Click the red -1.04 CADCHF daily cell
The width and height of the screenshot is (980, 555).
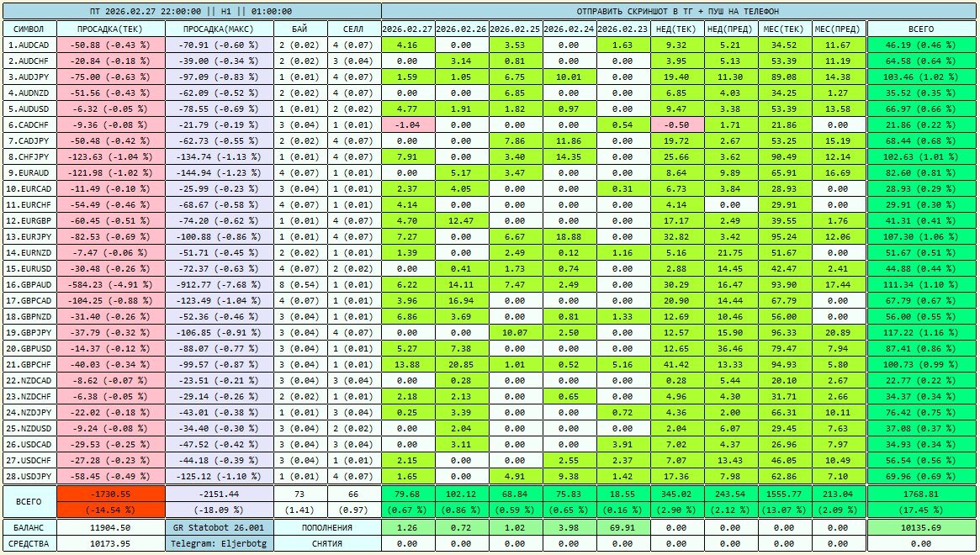click(407, 125)
